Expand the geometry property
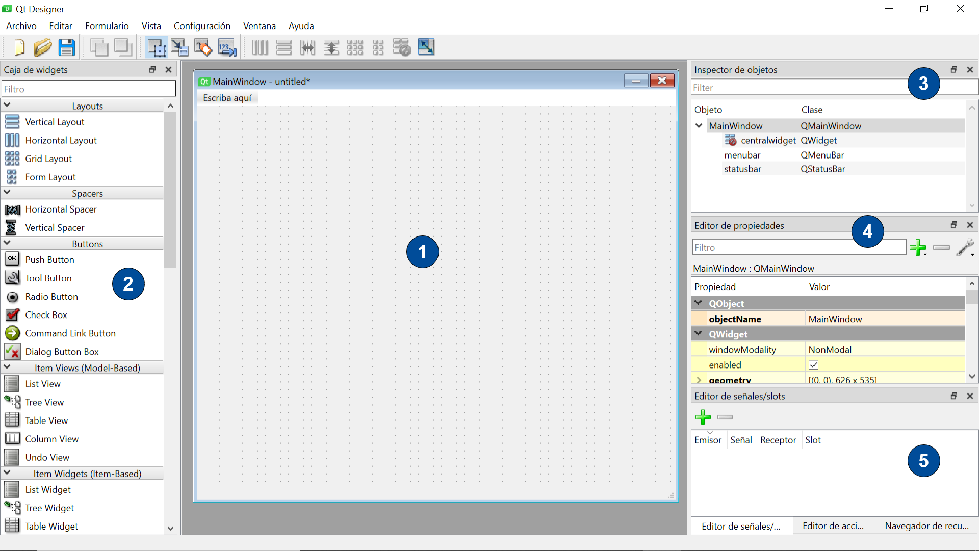This screenshot has width=980, height=552. [699, 380]
